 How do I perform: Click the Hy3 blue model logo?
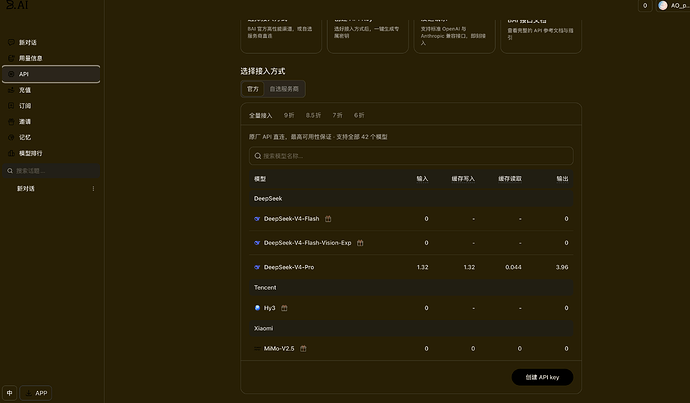(257, 308)
